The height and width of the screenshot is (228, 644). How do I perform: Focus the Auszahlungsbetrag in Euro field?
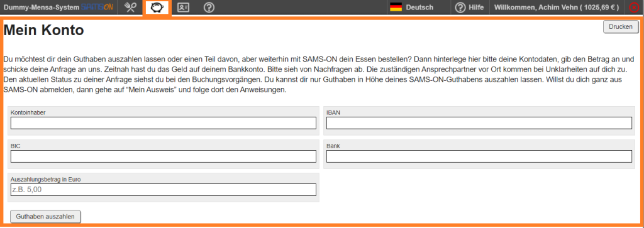[x=164, y=190]
